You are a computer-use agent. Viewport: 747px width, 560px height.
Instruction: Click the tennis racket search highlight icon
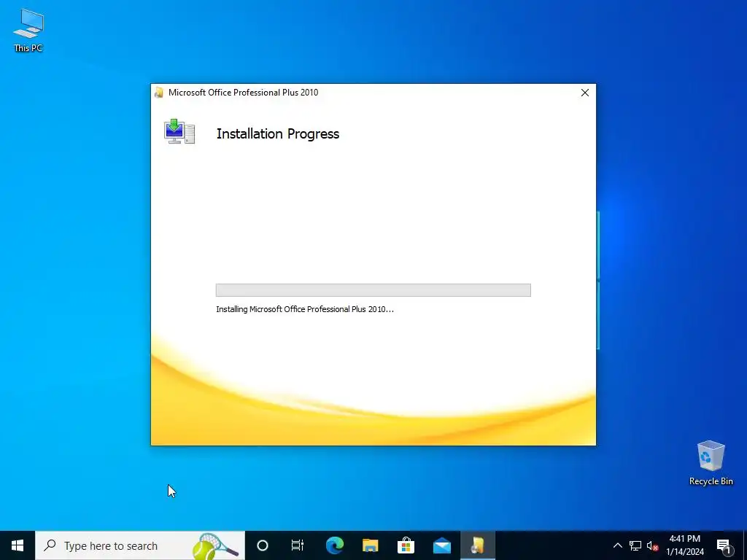(x=215, y=547)
